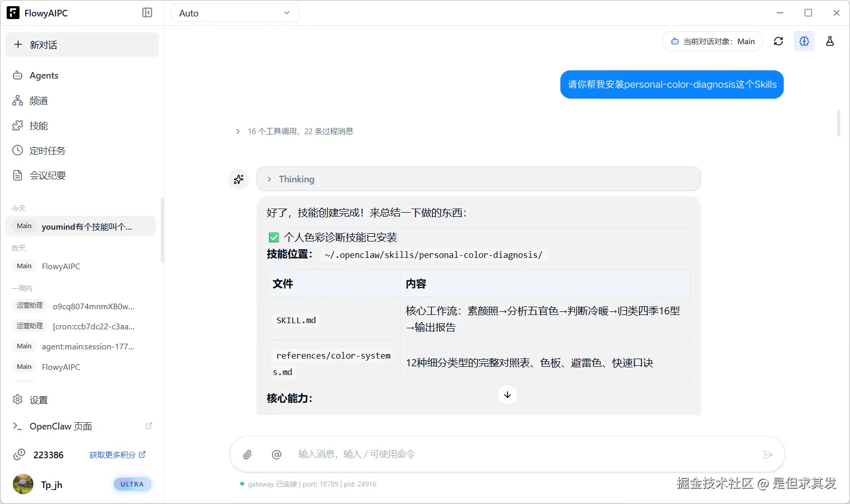Click the 文件 table column header
This screenshot has width=850, height=504.
click(x=334, y=284)
